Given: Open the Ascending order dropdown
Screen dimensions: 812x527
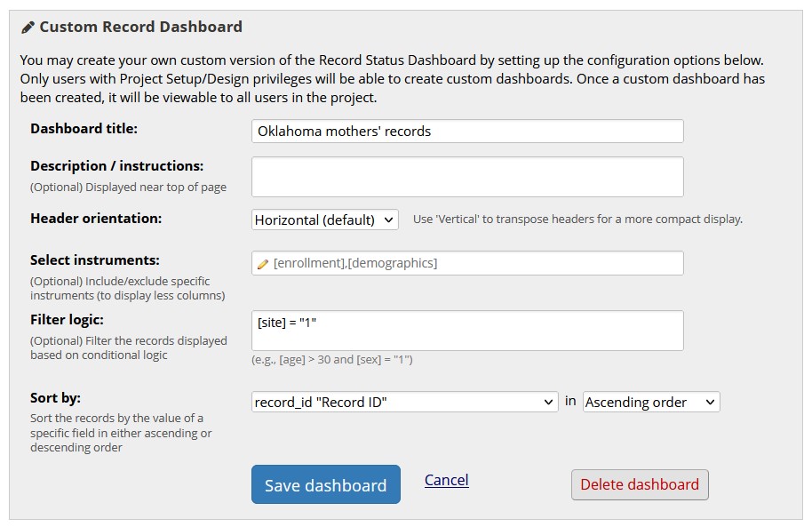Looking at the screenshot, I should (650, 403).
